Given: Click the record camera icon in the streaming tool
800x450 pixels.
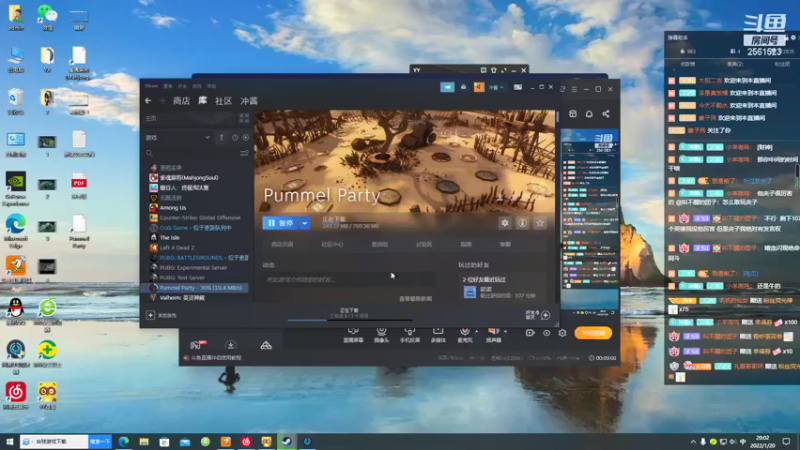Looking at the screenshot, I should coord(530,333).
